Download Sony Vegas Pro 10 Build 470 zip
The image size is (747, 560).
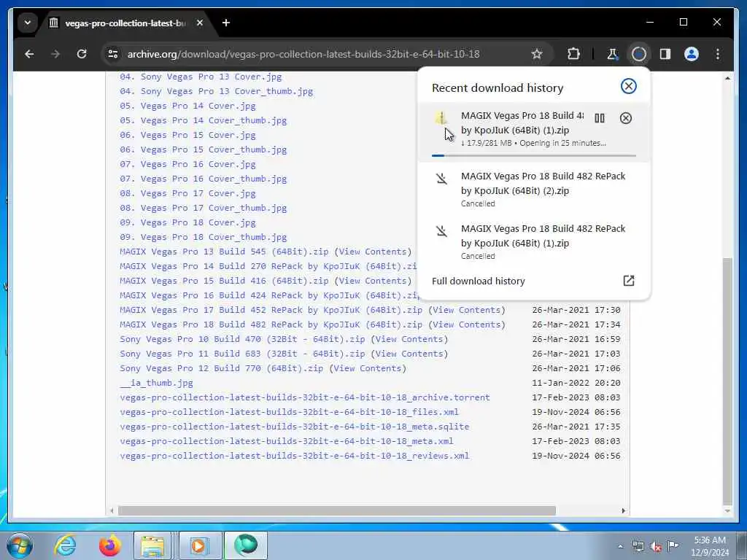point(242,339)
